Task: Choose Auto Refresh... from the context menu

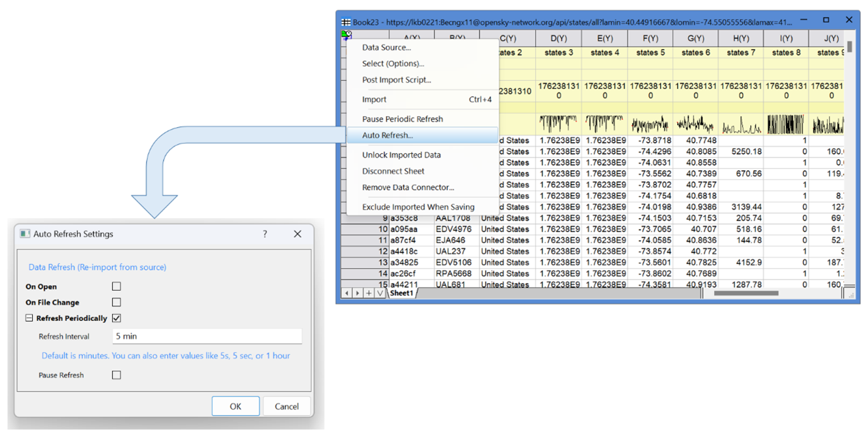Action: (387, 135)
